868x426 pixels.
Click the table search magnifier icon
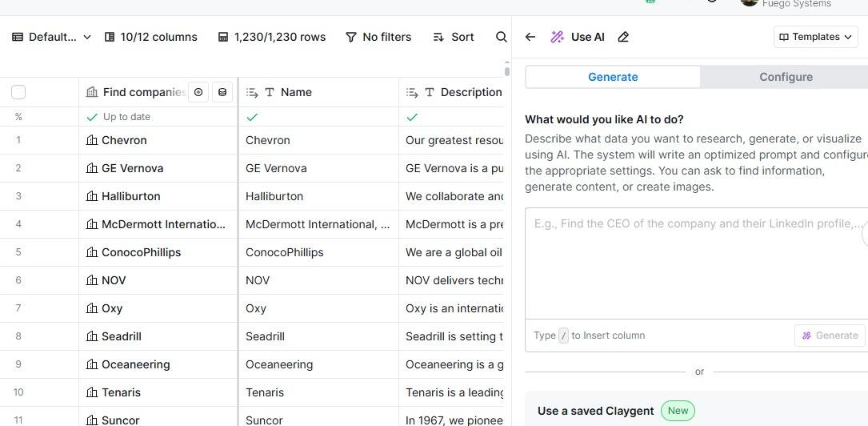[501, 37]
